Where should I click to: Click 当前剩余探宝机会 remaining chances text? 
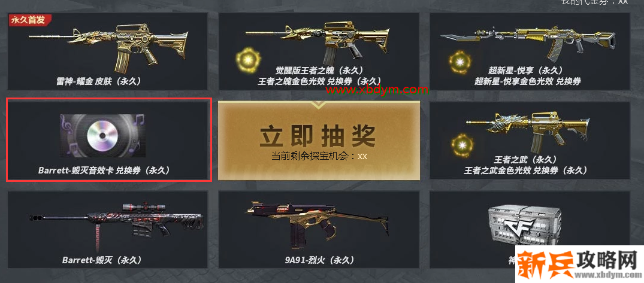pos(313,156)
